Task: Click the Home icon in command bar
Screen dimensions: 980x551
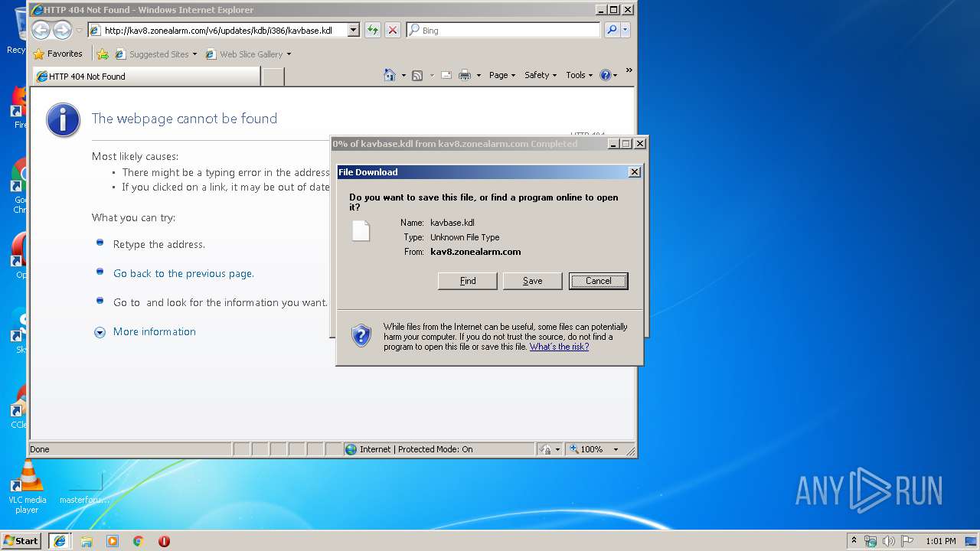Action: click(x=390, y=75)
